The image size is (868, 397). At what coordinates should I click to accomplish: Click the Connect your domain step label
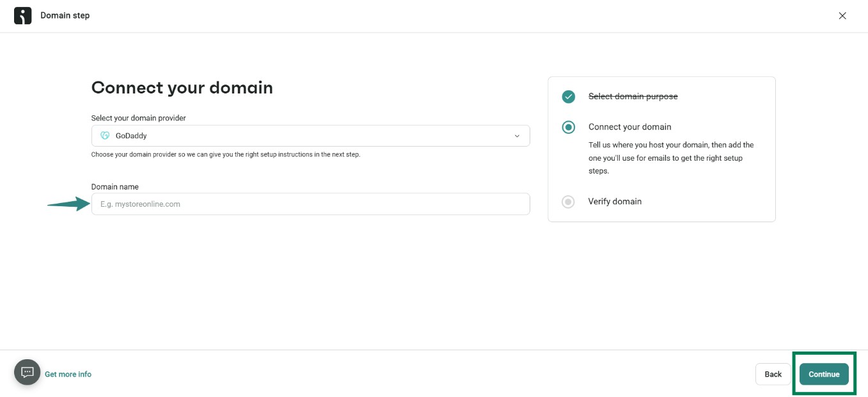pyautogui.click(x=629, y=127)
